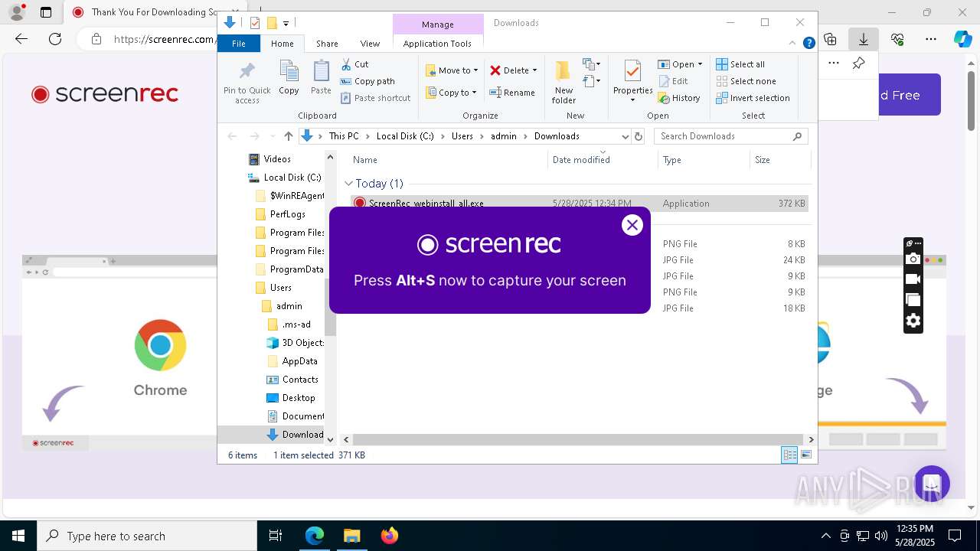Refresh the Edge browser page
This screenshot has height=551, width=980.
point(55,39)
